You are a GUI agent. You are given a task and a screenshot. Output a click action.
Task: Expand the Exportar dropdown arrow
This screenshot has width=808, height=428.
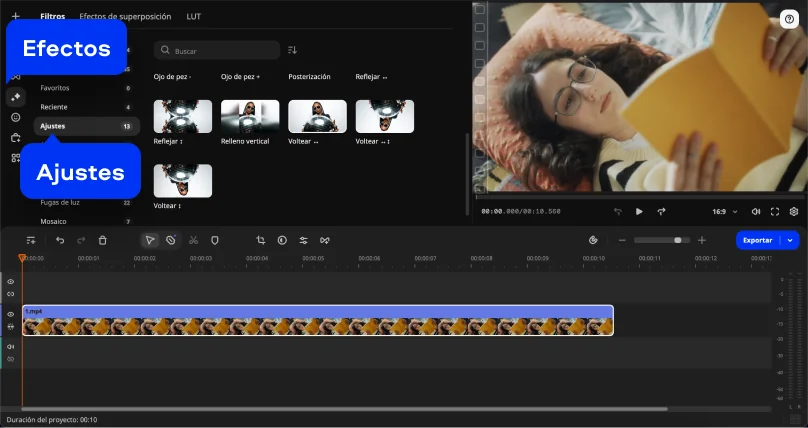(791, 240)
